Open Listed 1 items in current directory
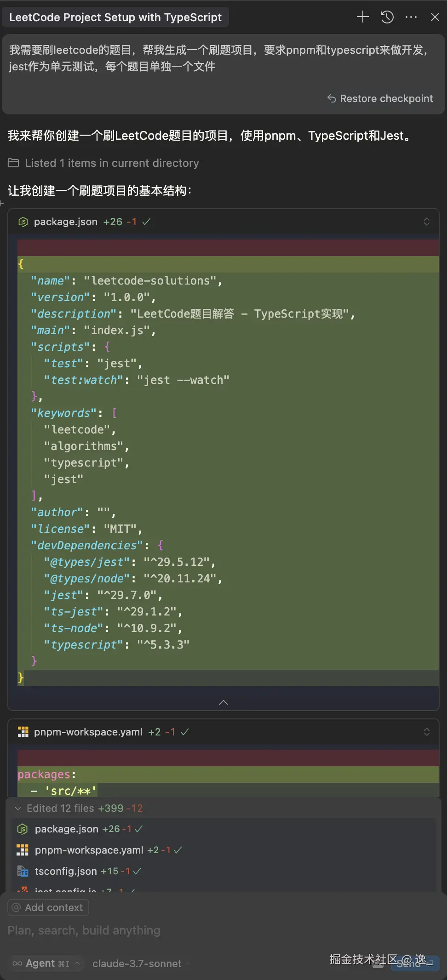 point(112,163)
